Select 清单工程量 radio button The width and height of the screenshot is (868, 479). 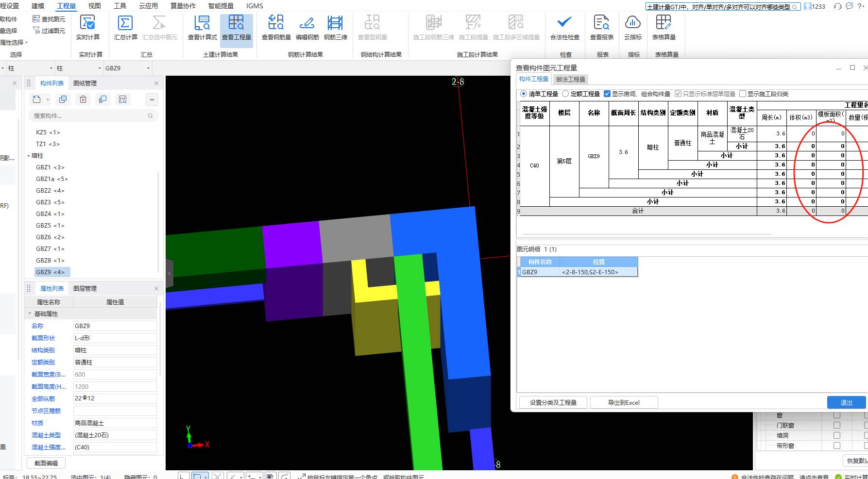[x=523, y=94]
